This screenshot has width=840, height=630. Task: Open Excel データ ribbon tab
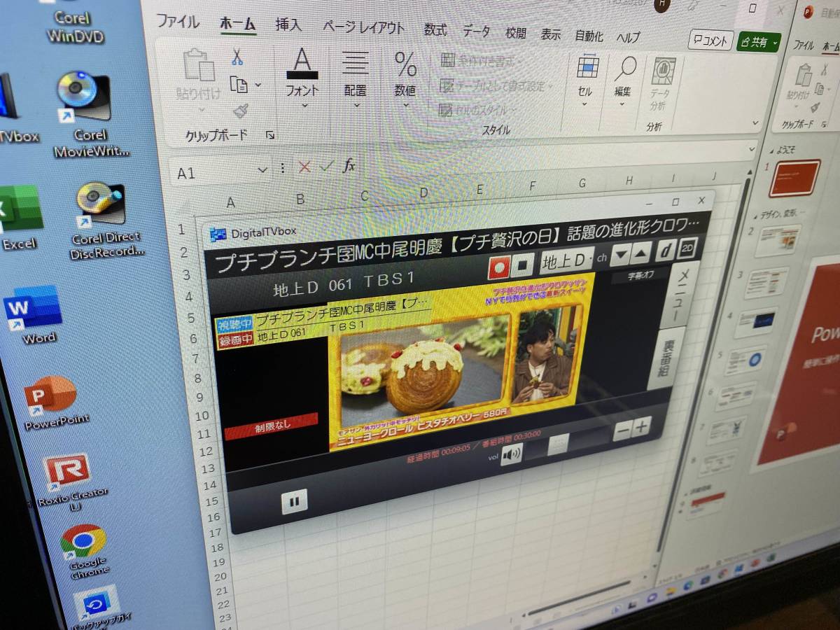click(x=476, y=32)
